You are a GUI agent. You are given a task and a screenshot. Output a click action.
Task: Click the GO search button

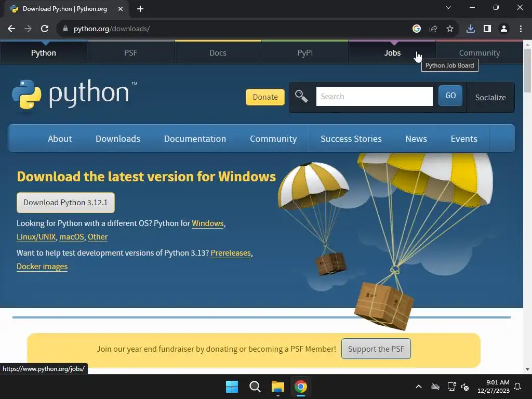click(x=450, y=96)
